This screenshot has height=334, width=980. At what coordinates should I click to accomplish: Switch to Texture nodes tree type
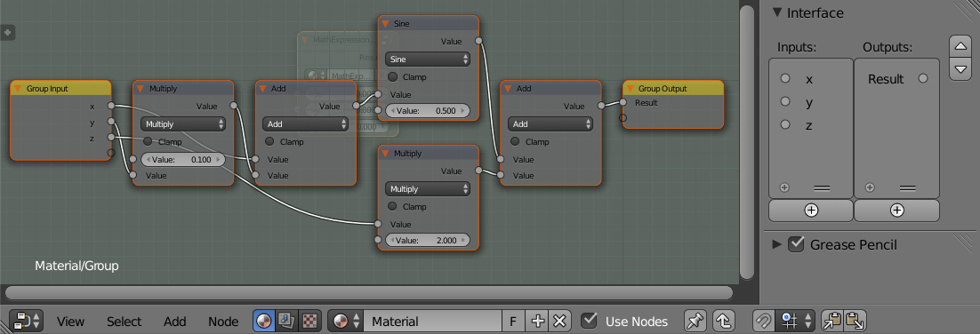[309, 322]
